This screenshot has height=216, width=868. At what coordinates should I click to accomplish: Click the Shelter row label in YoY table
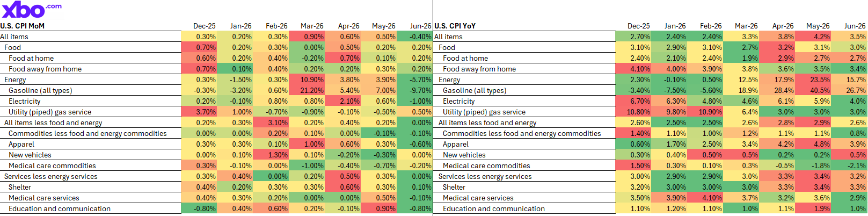[x=454, y=187]
